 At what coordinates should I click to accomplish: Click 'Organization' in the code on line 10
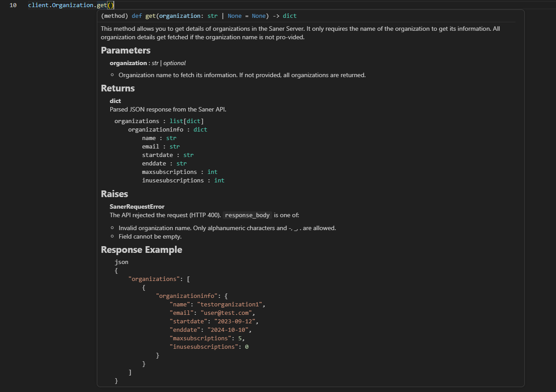pyautogui.click(x=73, y=5)
